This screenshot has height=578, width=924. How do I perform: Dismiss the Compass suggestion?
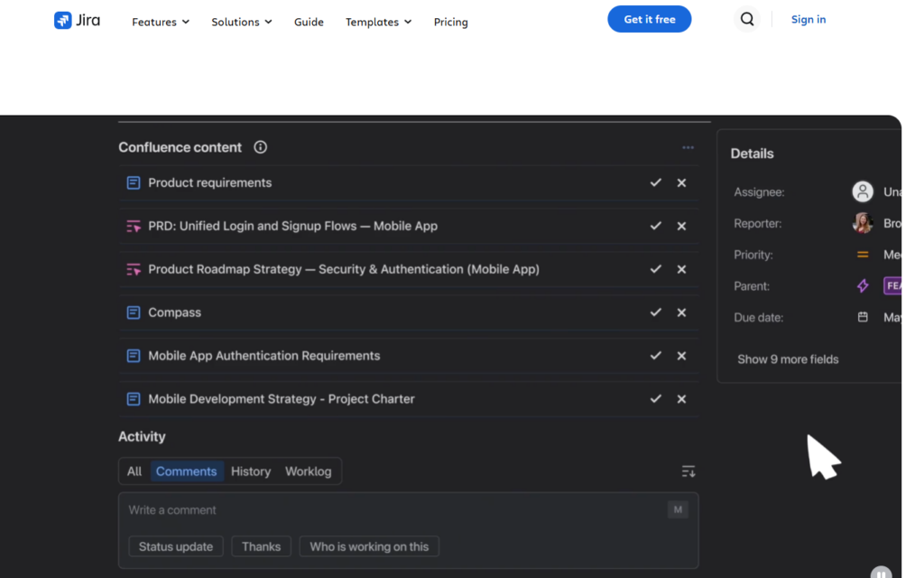681,312
